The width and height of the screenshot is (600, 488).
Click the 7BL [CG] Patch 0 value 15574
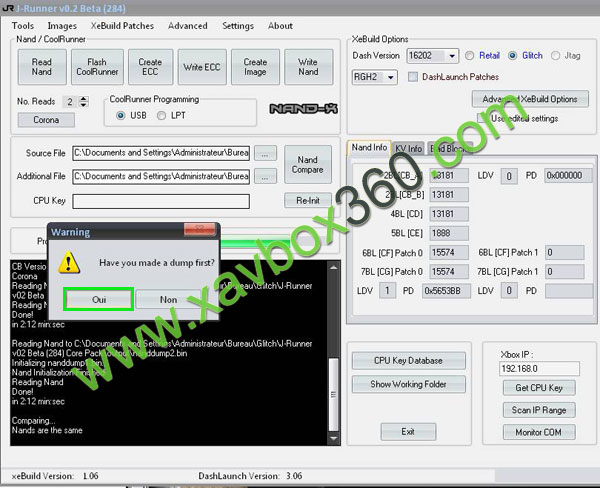point(449,272)
